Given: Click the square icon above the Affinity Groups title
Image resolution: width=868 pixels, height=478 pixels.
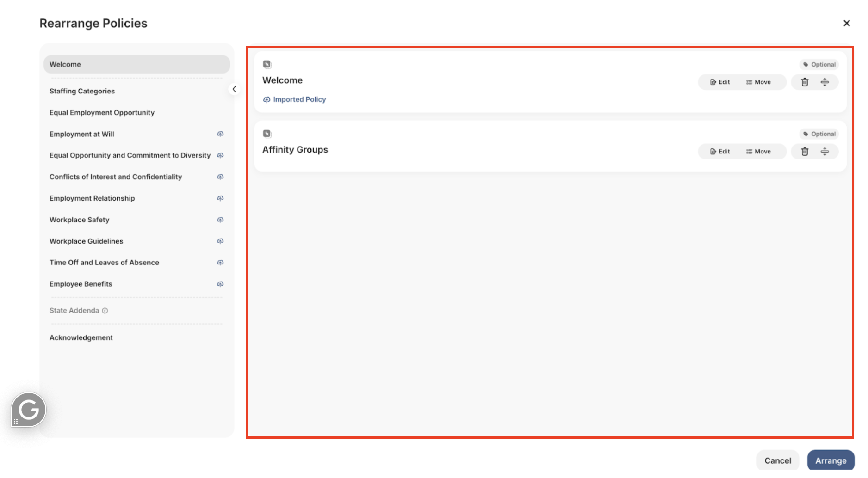Looking at the screenshot, I should point(267,134).
